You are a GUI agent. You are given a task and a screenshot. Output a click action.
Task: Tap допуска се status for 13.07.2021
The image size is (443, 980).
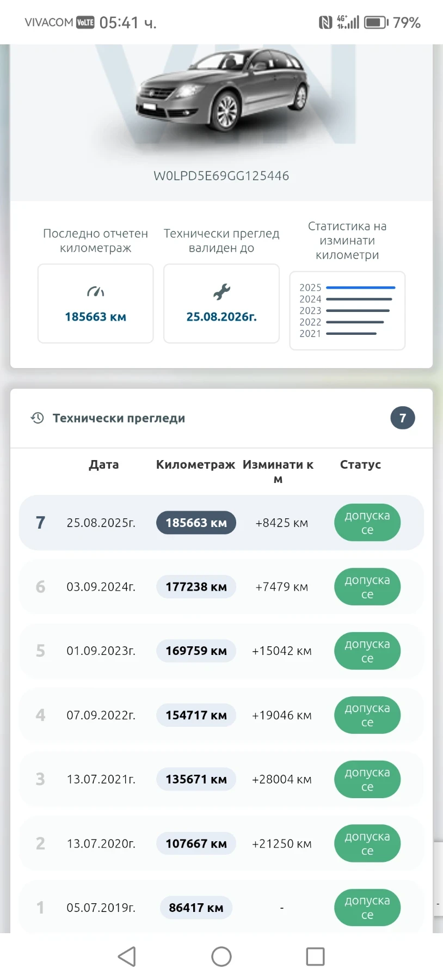click(367, 780)
